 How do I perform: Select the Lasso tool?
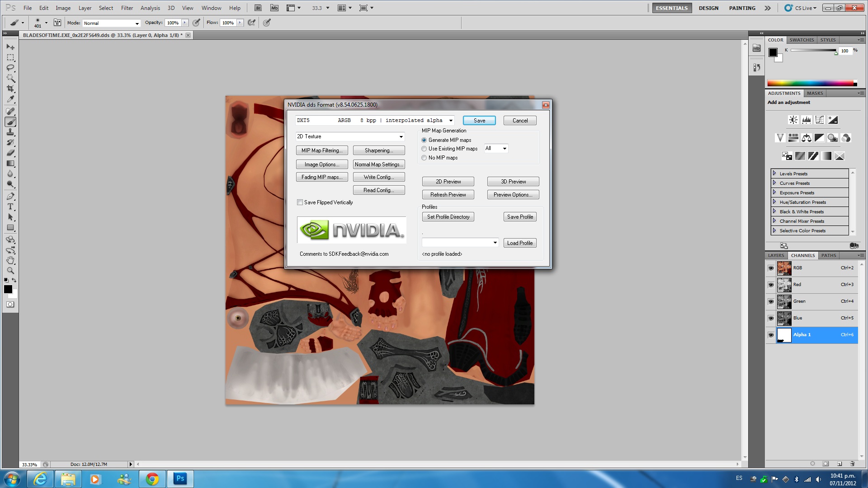coord(10,68)
